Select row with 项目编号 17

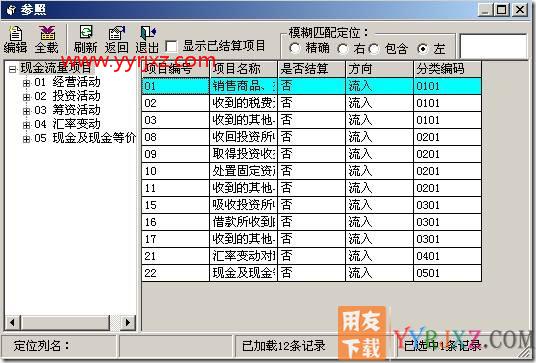(311, 239)
